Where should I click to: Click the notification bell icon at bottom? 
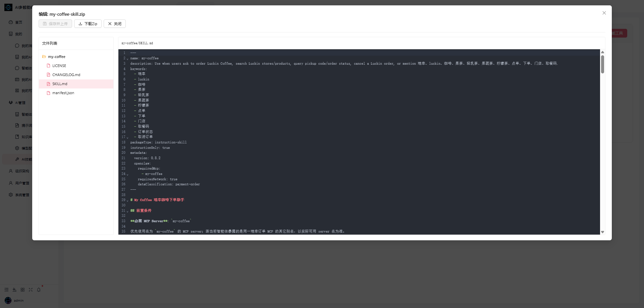(39, 290)
